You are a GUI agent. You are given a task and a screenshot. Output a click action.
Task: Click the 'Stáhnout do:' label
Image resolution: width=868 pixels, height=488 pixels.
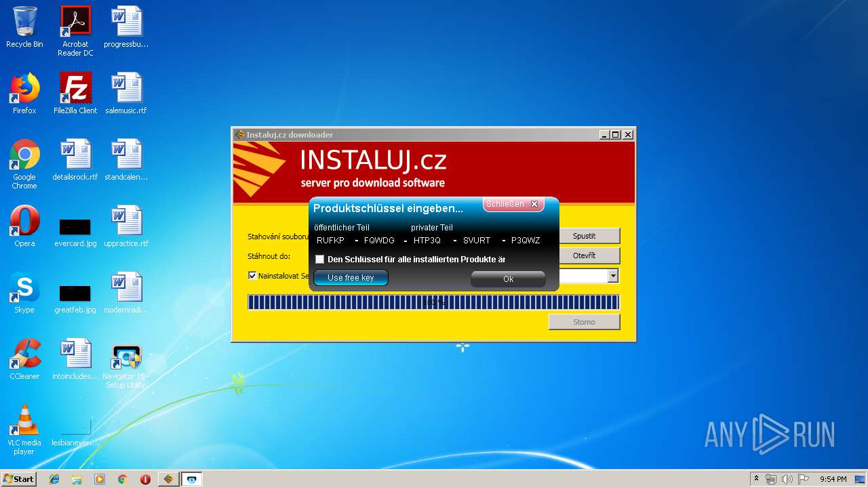[x=269, y=256]
